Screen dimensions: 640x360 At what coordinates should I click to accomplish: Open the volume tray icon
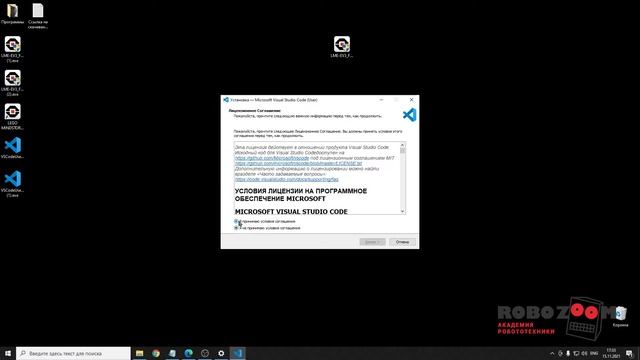[x=584, y=353]
